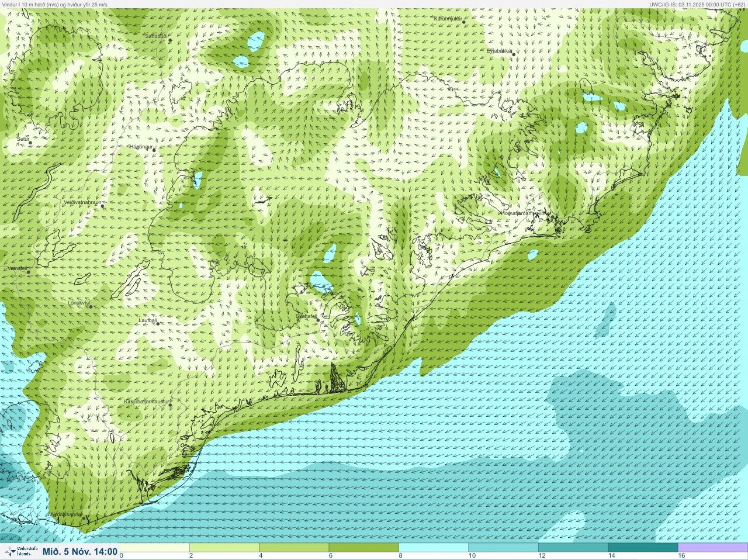Click the forecast time 'Mið. 5 Nóv. 14:00'

80,551
